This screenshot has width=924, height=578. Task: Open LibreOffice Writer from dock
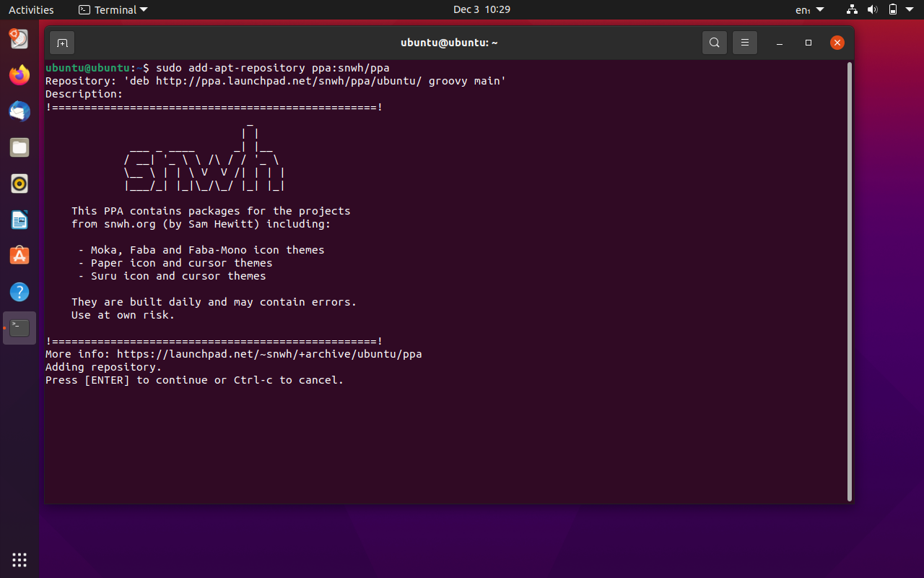click(19, 220)
